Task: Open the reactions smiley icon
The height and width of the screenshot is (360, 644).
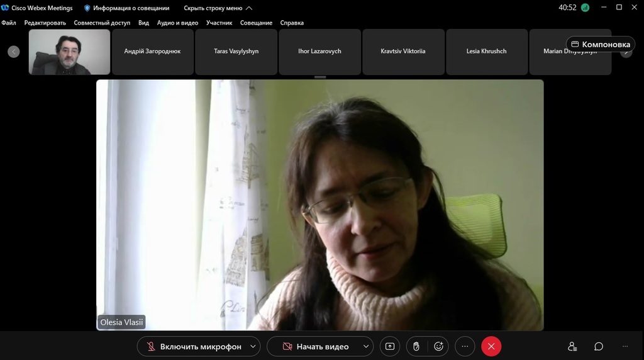Action: [438, 346]
